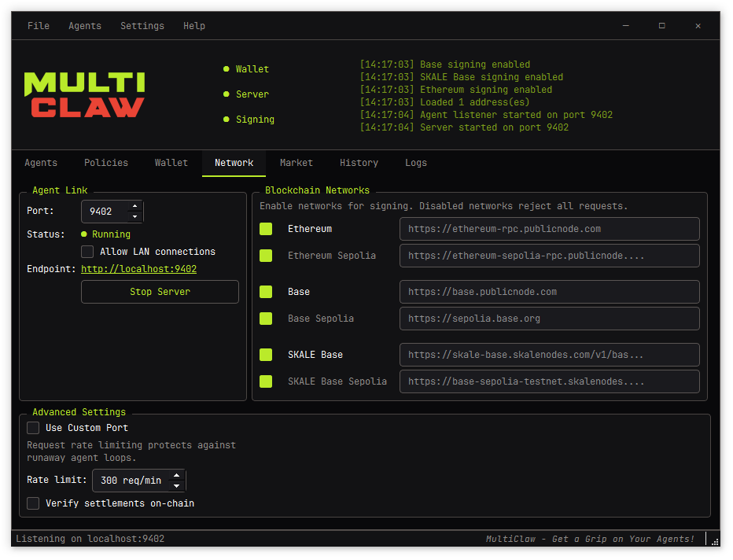Switch to the Agents tab
This screenshot has height=560, width=733.
click(x=41, y=163)
